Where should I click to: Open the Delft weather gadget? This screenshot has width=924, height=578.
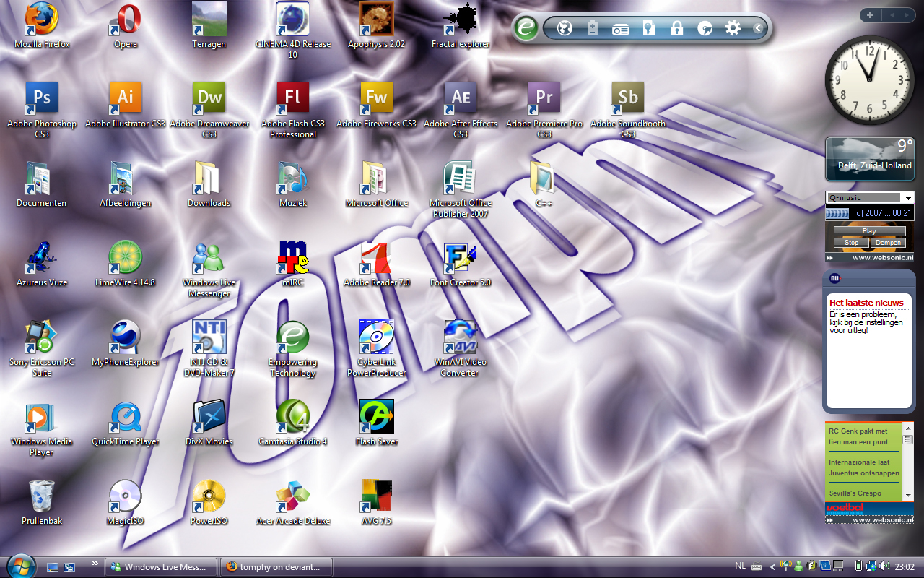coord(870,159)
